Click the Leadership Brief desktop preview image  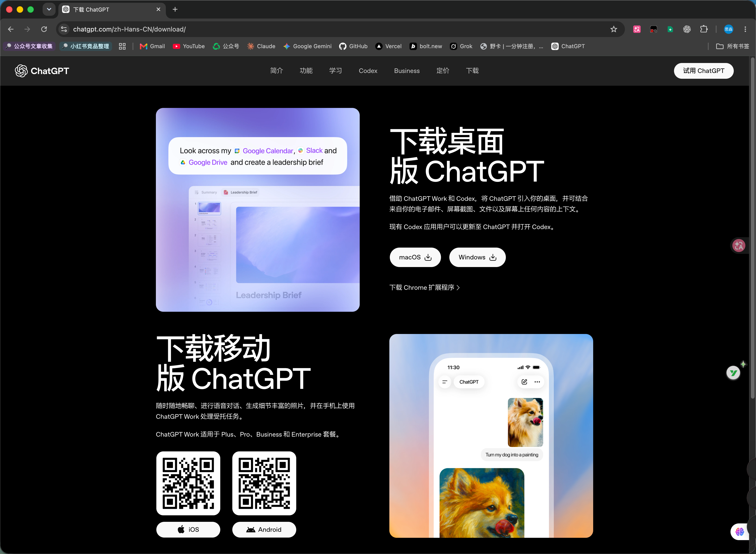point(258,210)
